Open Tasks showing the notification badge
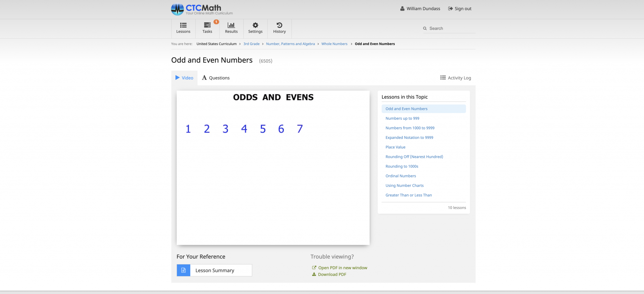 pyautogui.click(x=207, y=24)
